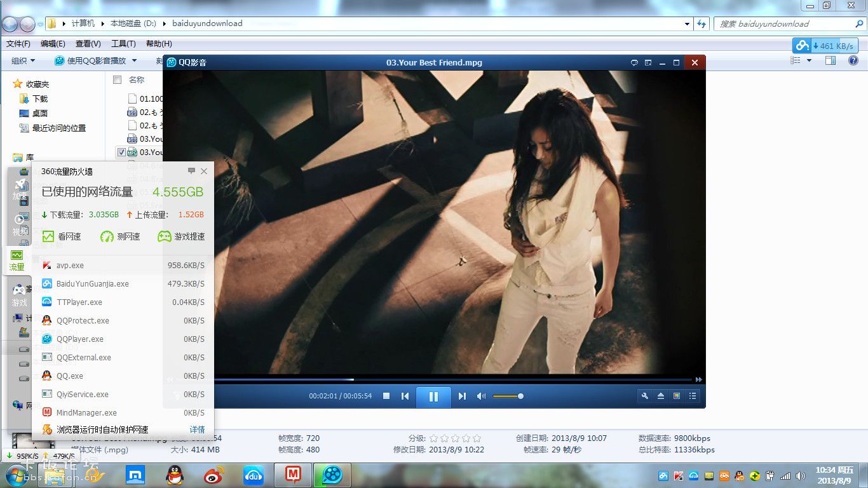868x488 pixels.
Task: Open the 帮助(H) menu
Action: click(x=159, y=44)
